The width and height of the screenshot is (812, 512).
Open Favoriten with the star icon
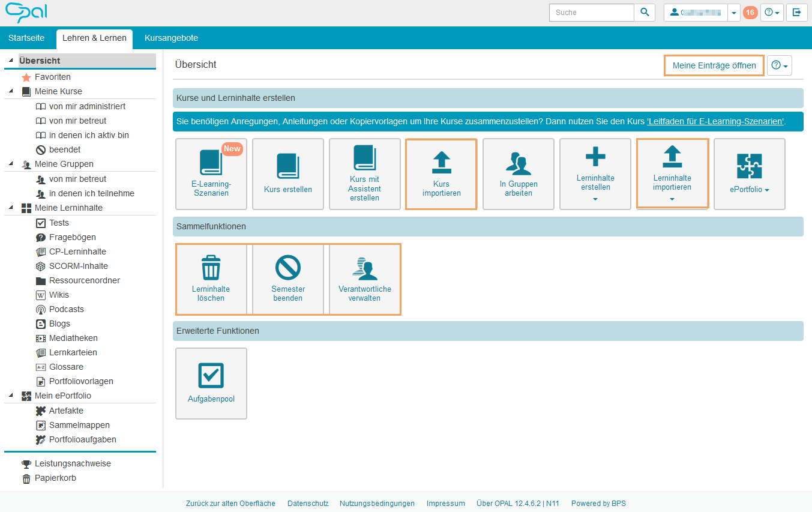[x=47, y=77]
